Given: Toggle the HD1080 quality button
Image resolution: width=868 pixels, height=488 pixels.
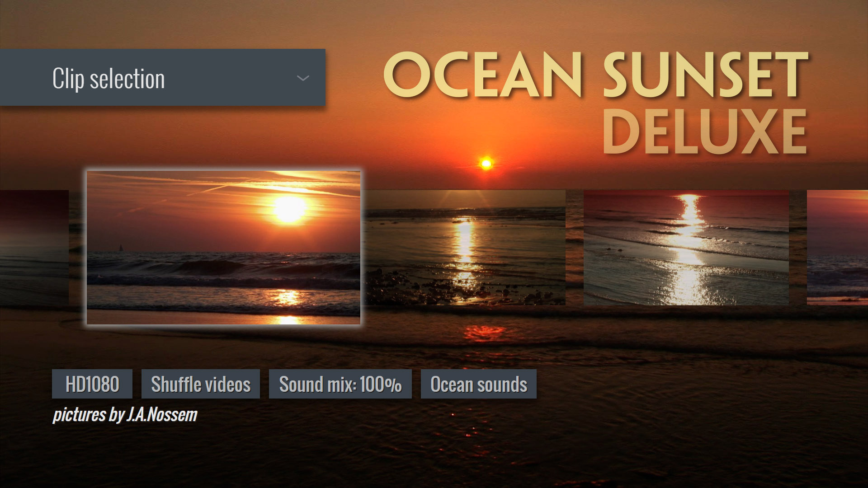Looking at the screenshot, I should pos(92,384).
